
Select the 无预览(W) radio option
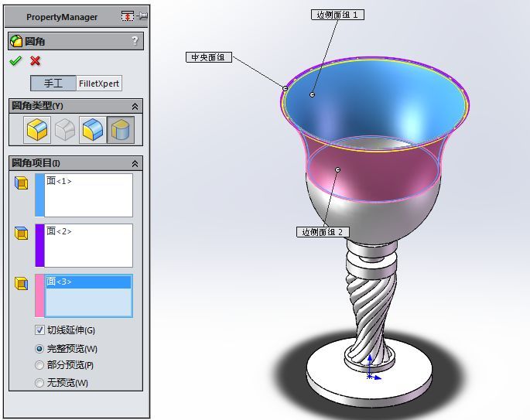pos(39,383)
